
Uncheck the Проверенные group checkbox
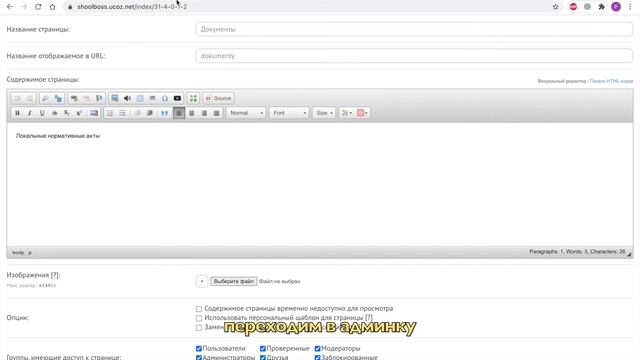263,349
